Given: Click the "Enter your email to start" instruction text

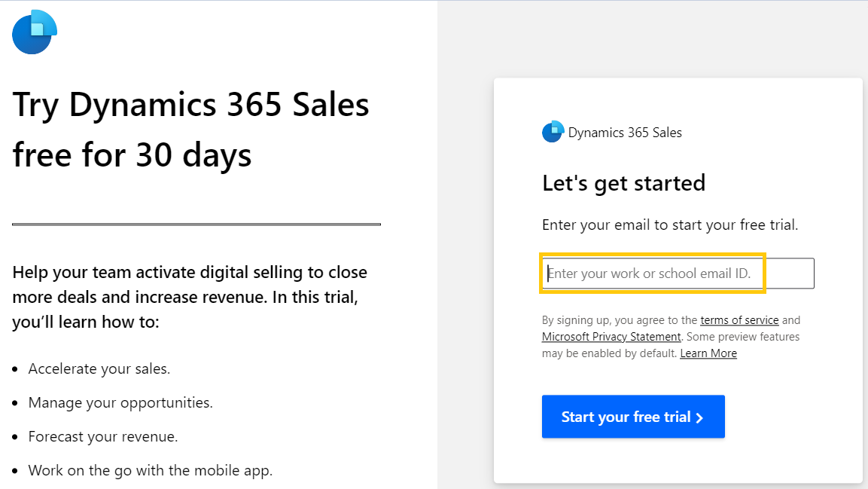Looking at the screenshot, I should point(669,225).
